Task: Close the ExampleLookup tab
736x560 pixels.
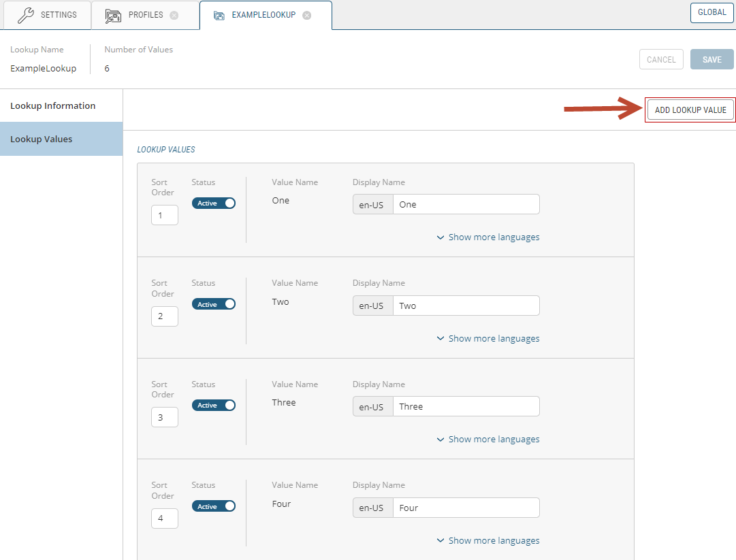Action: tap(307, 15)
